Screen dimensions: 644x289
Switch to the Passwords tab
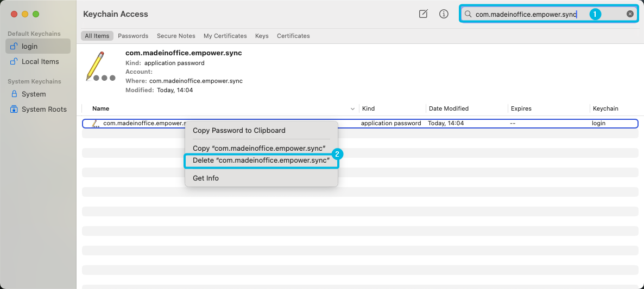[133, 36]
